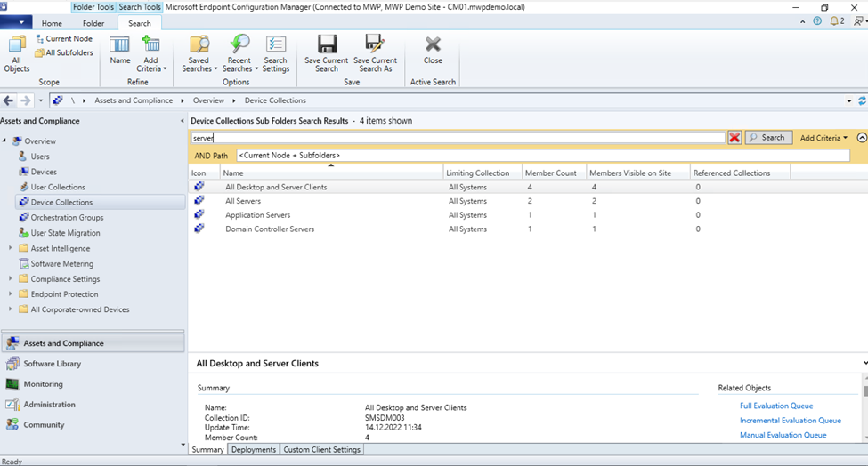Select Devices in the navigation tree

[44, 172]
